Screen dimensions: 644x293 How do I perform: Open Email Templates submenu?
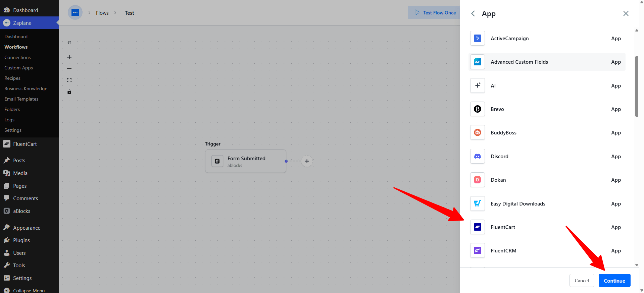pos(21,99)
